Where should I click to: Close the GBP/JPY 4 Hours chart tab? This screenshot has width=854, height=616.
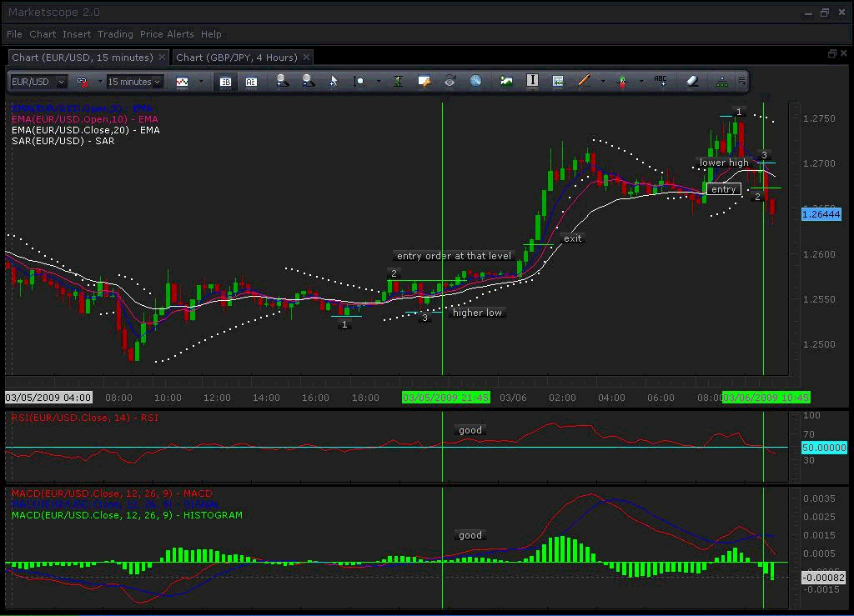point(306,58)
